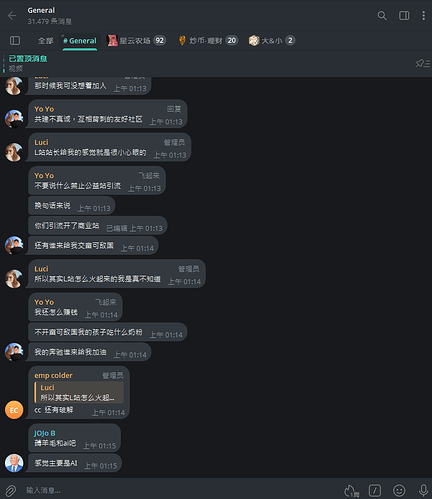The image size is (432, 499).
Task: Open the three-dot more options menu
Action: click(423, 15)
